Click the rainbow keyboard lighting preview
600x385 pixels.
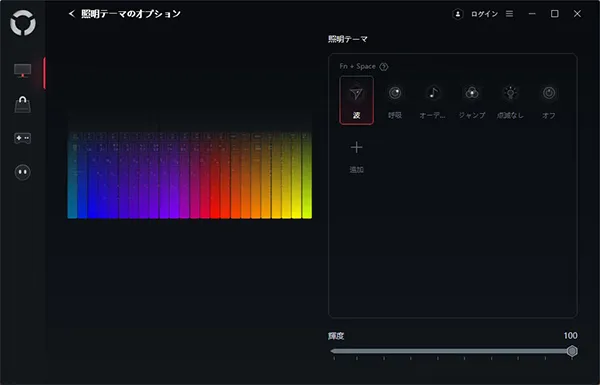pyautogui.click(x=190, y=175)
